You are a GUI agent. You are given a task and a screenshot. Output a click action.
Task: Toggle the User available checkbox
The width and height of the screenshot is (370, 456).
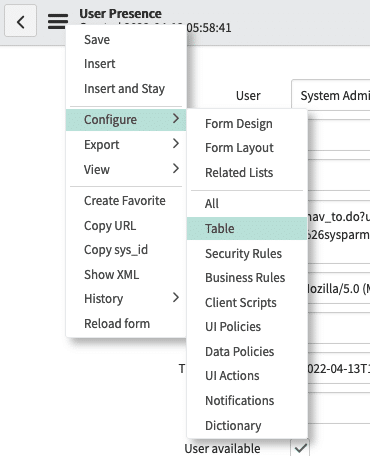pyautogui.click(x=300, y=448)
